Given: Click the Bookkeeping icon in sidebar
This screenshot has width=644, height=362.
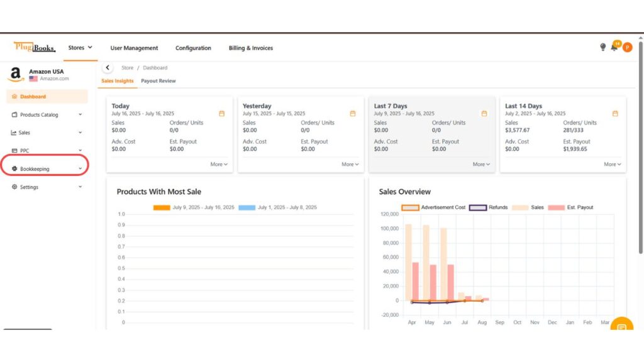Looking at the screenshot, I should tap(14, 168).
